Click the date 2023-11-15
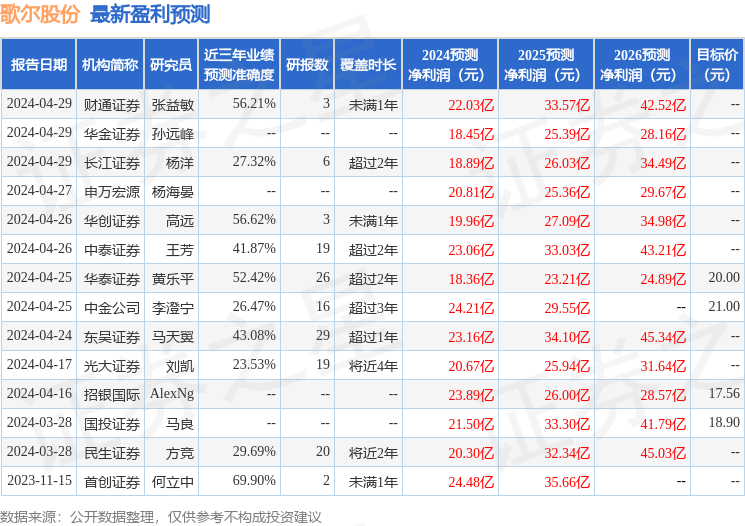This screenshot has height=526, width=745. point(39,480)
